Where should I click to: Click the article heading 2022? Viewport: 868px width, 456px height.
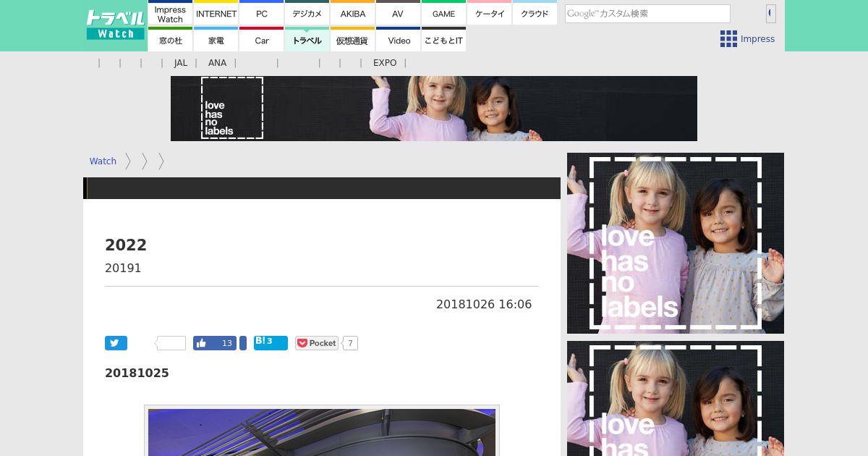coord(126,245)
